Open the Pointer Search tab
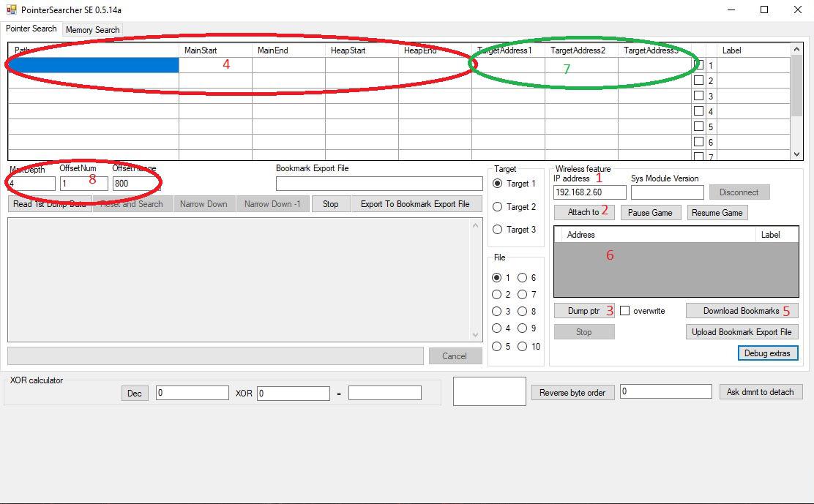 [31, 29]
